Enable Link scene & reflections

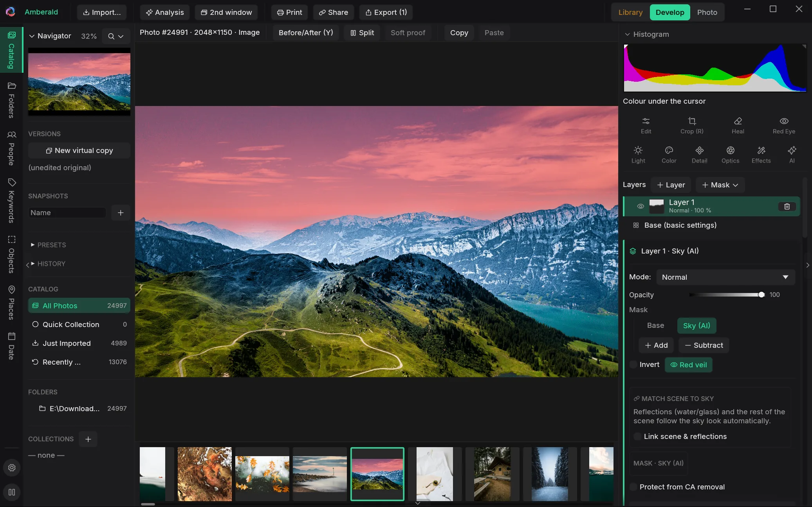pyautogui.click(x=637, y=436)
